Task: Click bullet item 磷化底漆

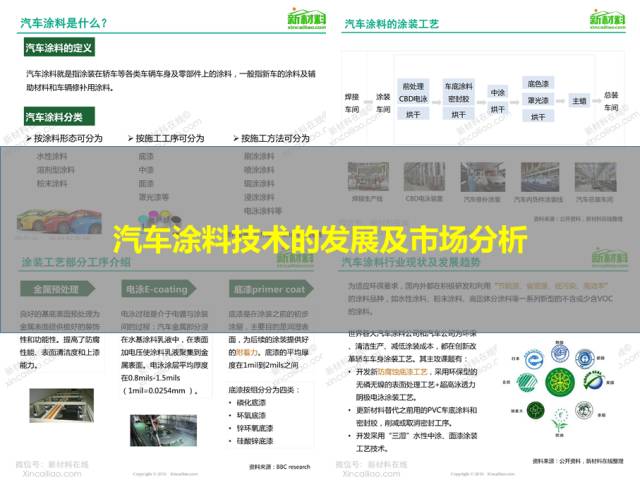Action: click(x=251, y=403)
